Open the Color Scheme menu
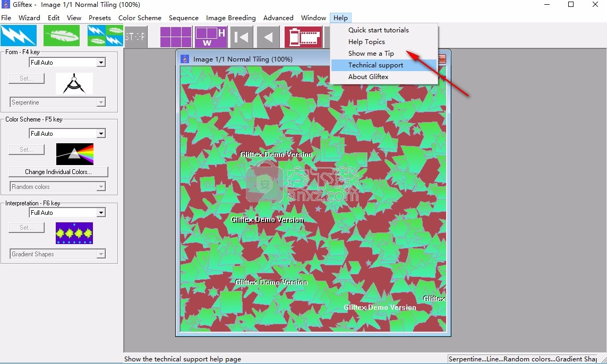 point(140,18)
